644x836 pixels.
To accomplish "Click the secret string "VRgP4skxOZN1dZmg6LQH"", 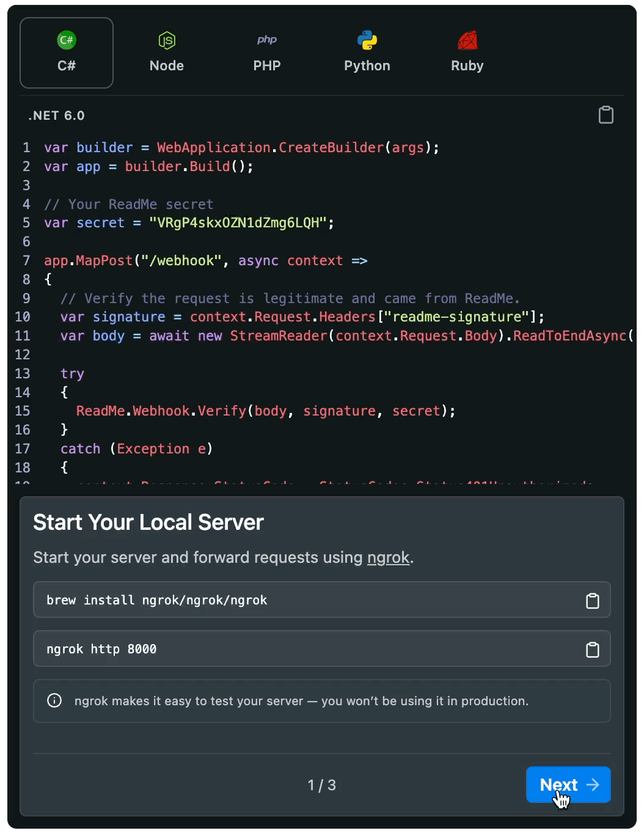I will (x=238, y=223).
